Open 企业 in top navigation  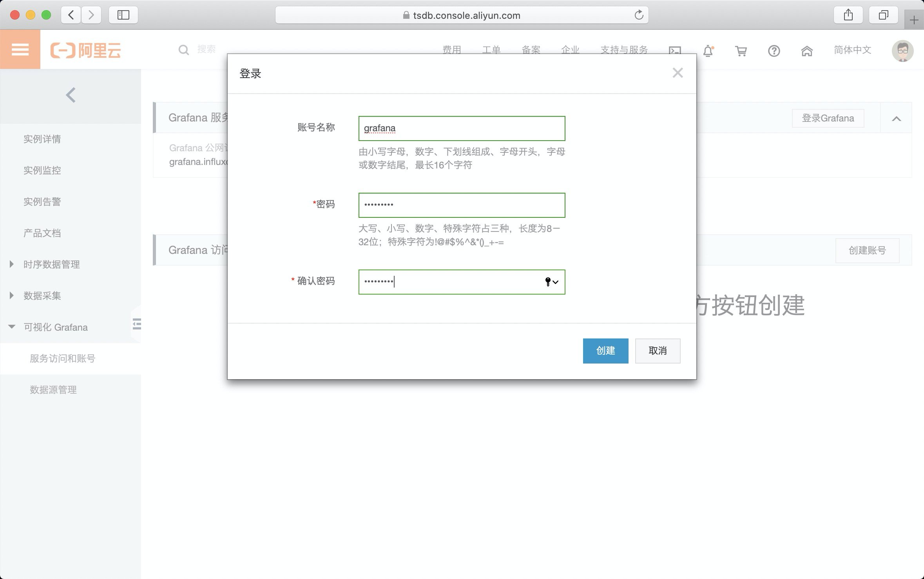[570, 50]
